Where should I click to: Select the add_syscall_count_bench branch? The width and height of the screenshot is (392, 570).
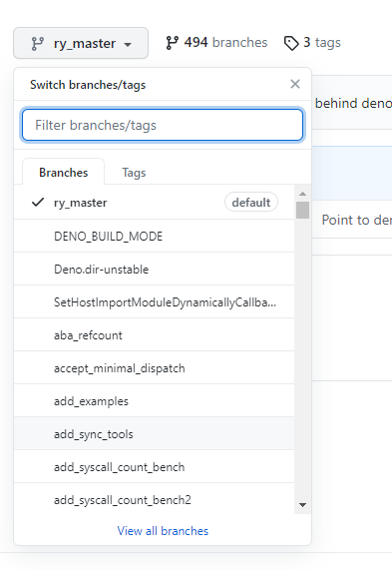tap(154, 467)
